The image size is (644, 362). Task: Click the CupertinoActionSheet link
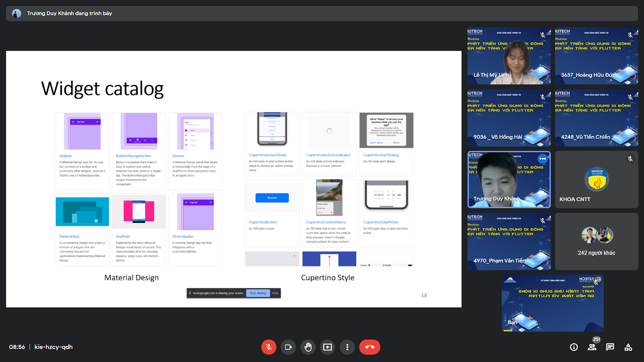[268, 155]
